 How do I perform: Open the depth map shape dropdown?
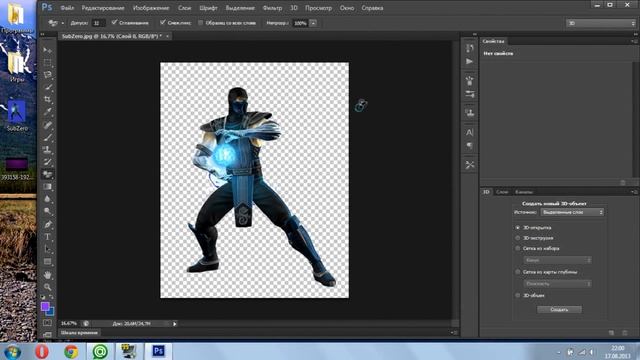(558, 283)
